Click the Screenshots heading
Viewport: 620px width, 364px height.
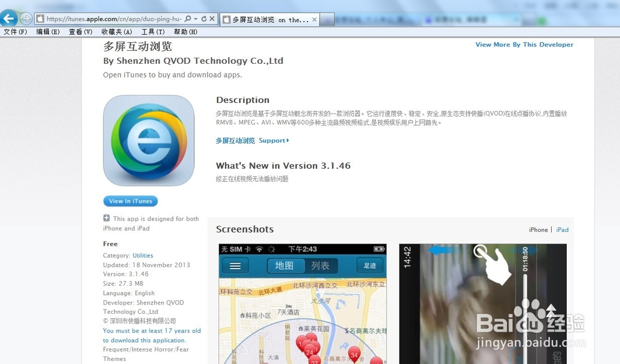coord(245,229)
